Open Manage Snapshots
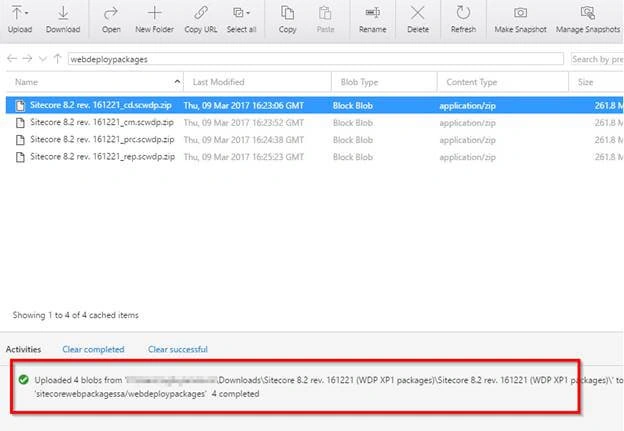The height and width of the screenshot is (431, 624). point(588,19)
